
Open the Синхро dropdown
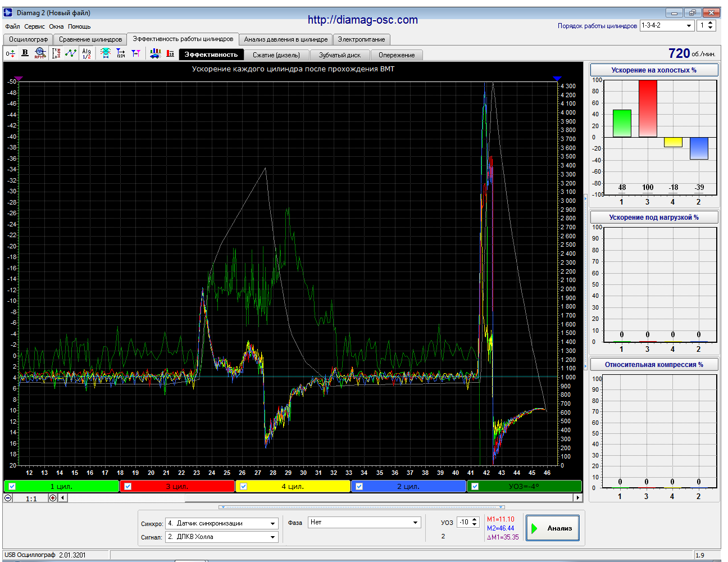coord(273,523)
